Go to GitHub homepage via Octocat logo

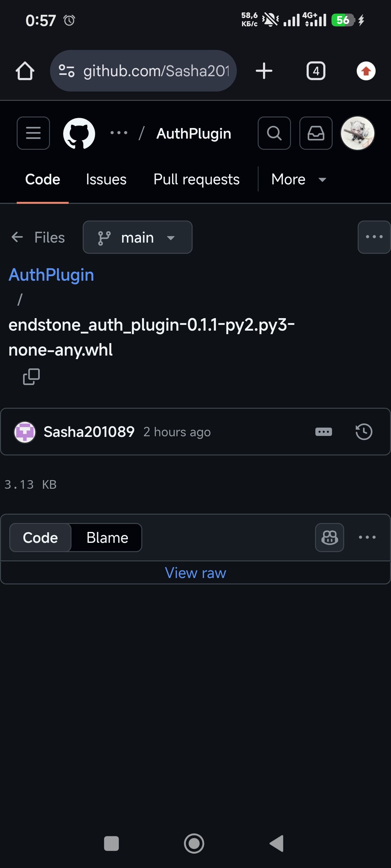[79, 133]
